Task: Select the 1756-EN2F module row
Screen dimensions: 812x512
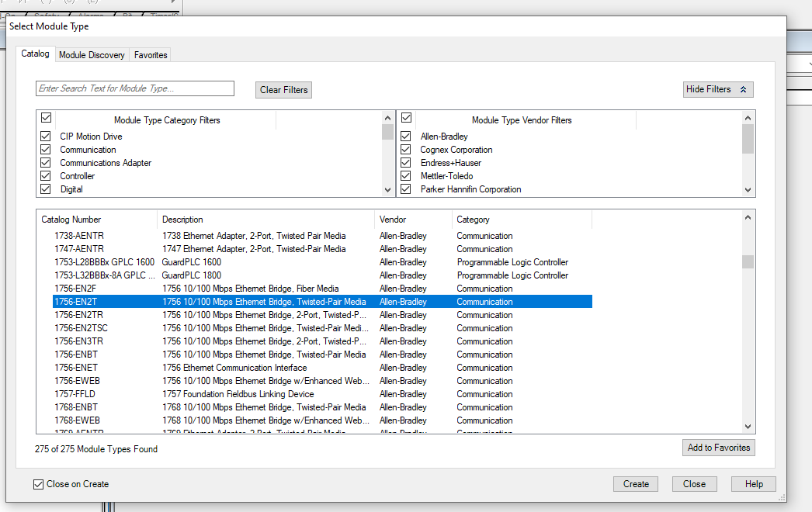Action: (322, 289)
